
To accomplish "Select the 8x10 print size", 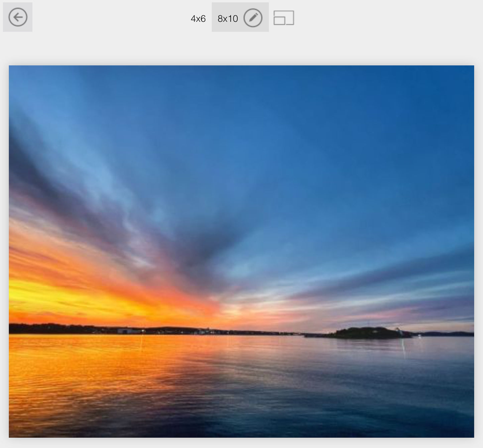I will coord(228,18).
